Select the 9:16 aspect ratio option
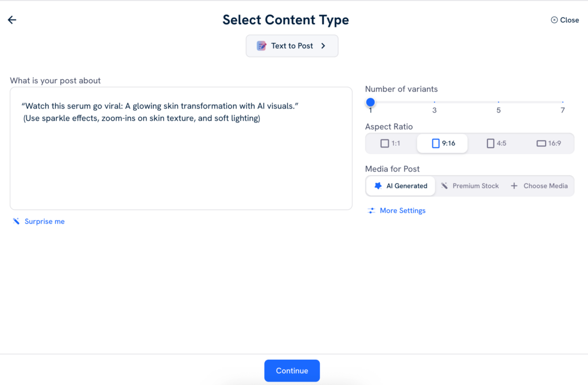The image size is (588, 385). (x=443, y=143)
